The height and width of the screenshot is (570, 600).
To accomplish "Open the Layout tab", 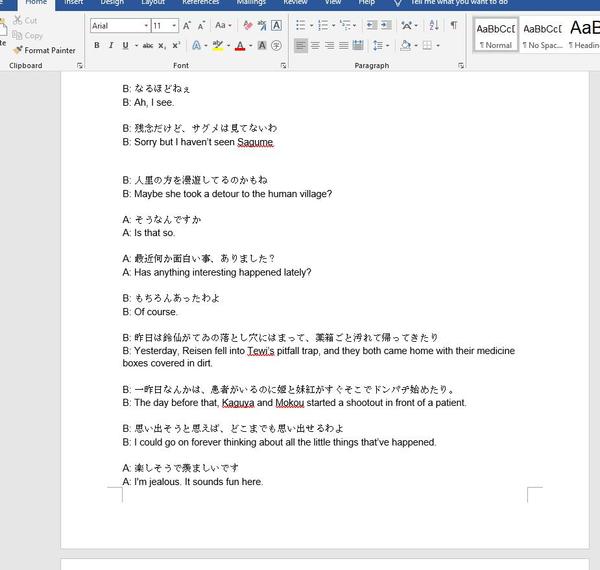I will click(x=153, y=3).
